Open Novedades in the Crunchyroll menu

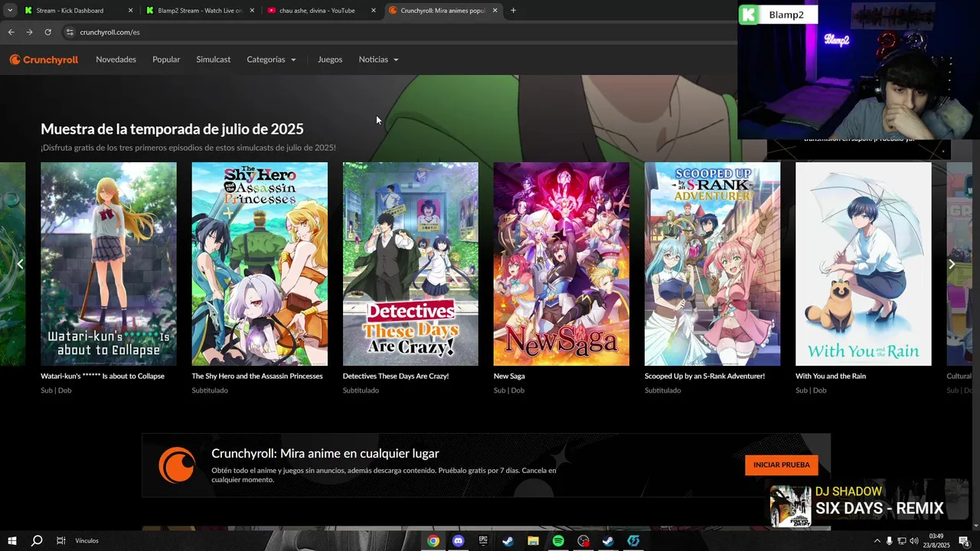pos(116,60)
